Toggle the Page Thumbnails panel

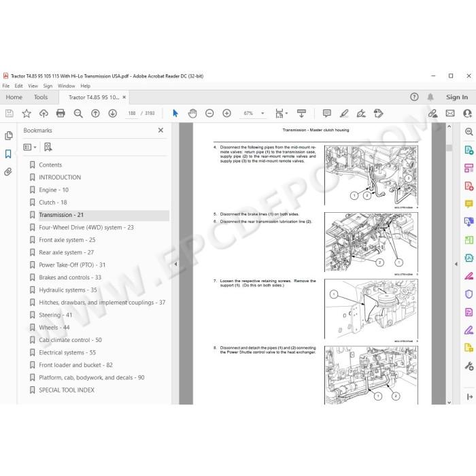point(8,135)
